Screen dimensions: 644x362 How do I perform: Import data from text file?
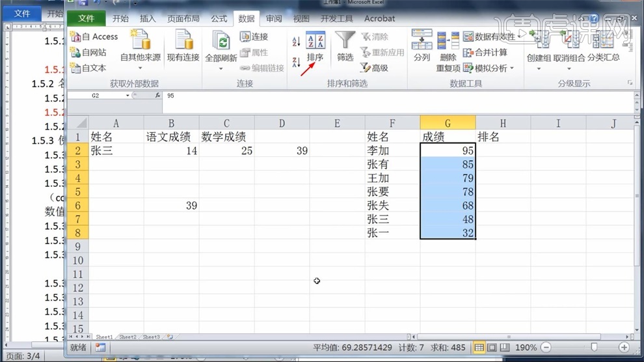pos(88,68)
